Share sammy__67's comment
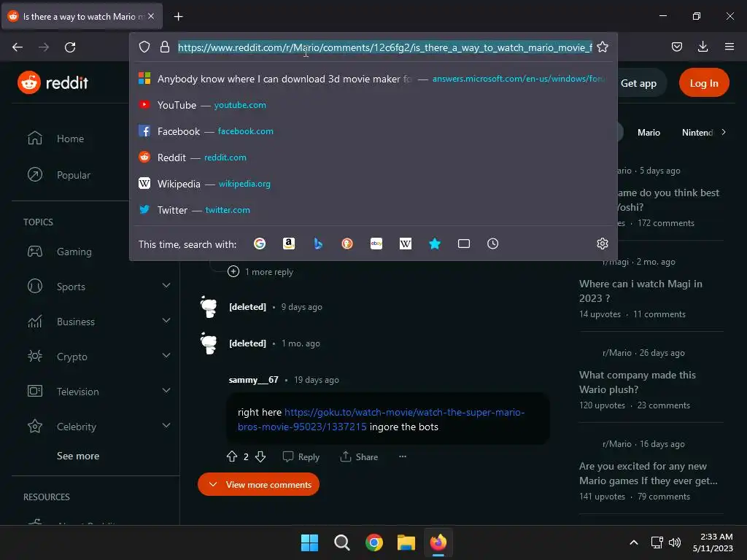The image size is (747, 560). 359,456
